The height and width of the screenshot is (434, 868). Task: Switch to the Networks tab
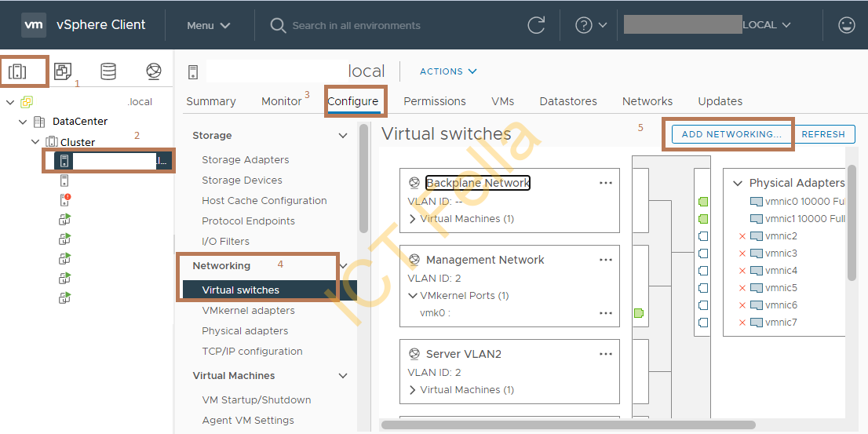point(647,101)
